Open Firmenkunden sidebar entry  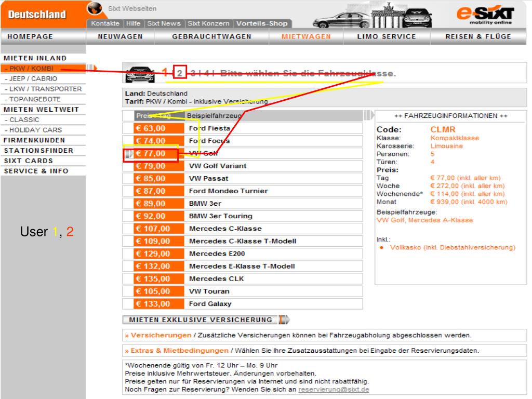tap(34, 140)
